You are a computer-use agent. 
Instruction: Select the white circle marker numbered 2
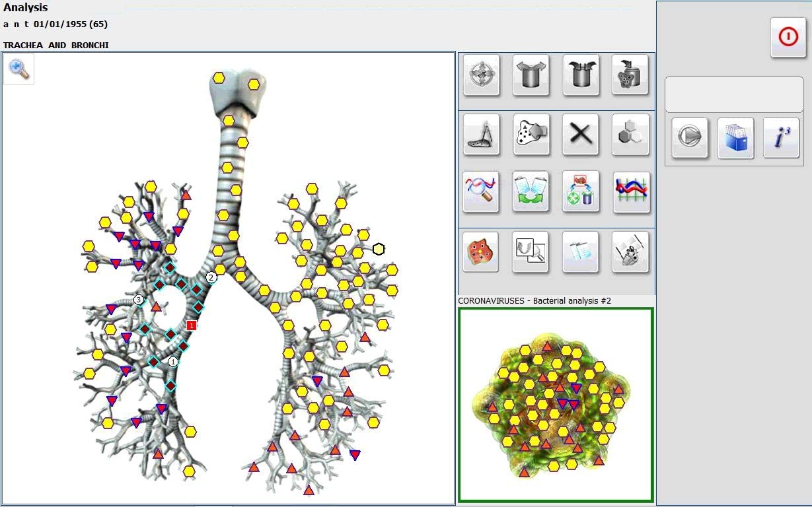coord(211,277)
